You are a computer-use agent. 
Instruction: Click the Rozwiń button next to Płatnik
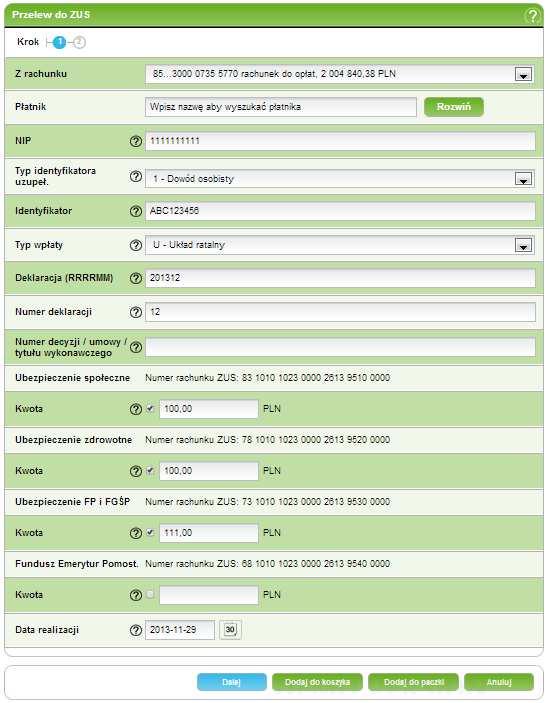pyautogui.click(x=454, y=107)
